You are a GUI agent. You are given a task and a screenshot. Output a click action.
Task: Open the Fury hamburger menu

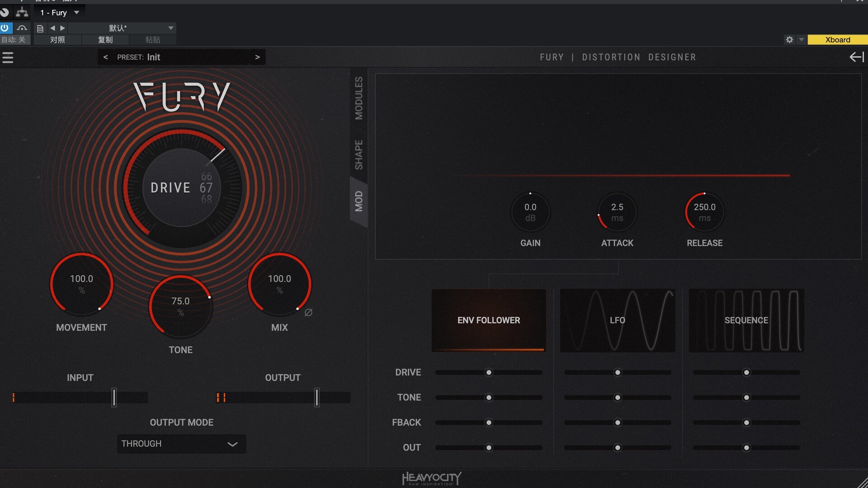(8, 57)
